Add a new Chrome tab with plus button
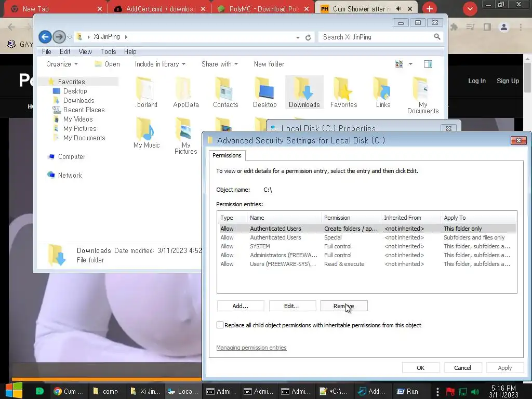 pos(430,8)
